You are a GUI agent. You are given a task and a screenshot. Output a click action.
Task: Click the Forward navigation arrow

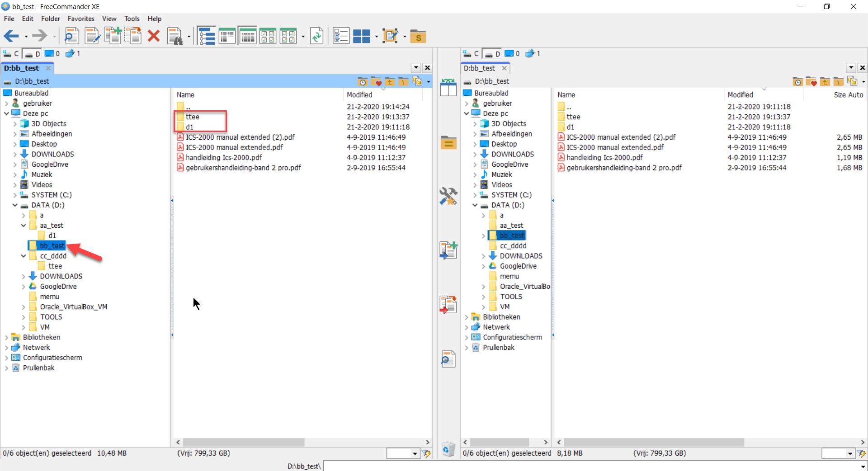coord(39,36)
